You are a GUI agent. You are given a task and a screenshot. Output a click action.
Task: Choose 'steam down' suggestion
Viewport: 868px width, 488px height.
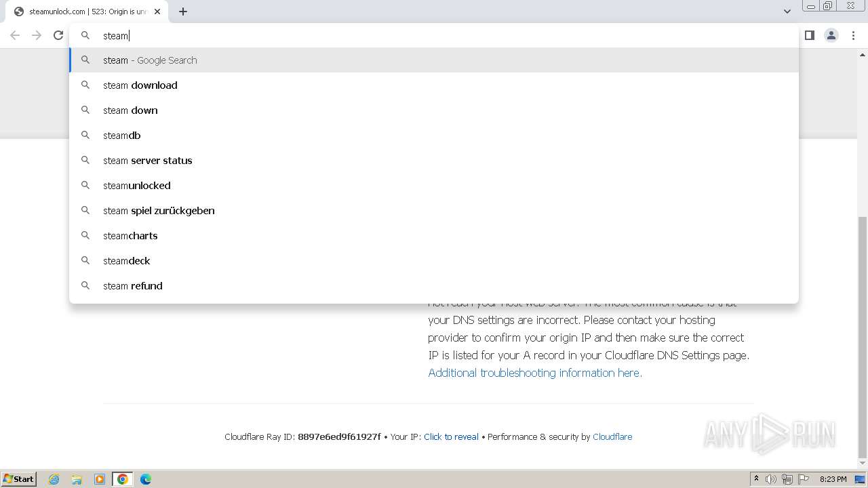click(x=434, y=110)
